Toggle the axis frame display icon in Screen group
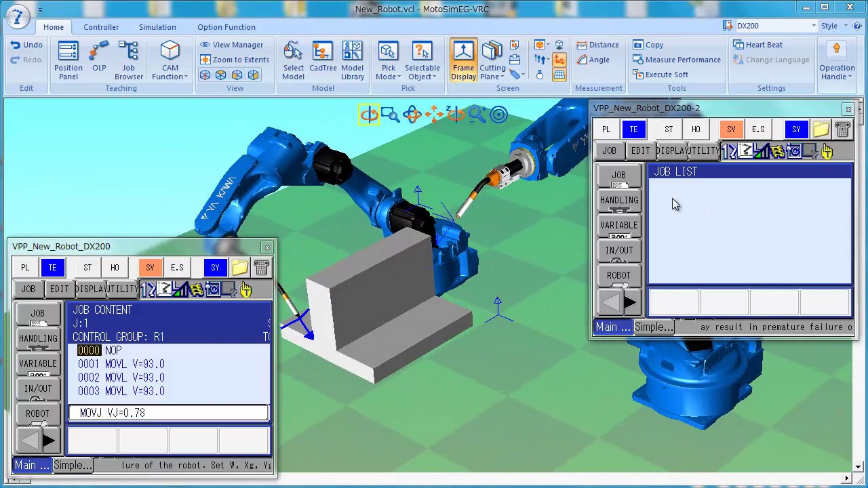868x488 pixels. 559,60
